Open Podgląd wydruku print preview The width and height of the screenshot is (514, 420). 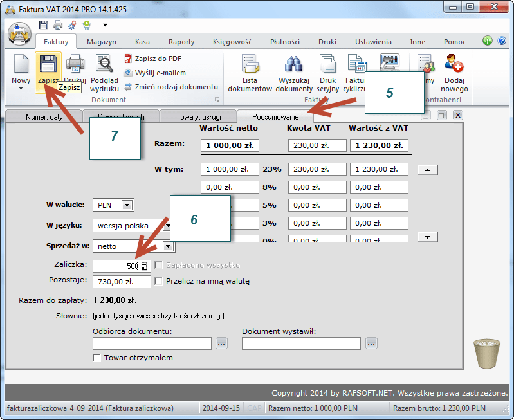[x=104, y=73]
